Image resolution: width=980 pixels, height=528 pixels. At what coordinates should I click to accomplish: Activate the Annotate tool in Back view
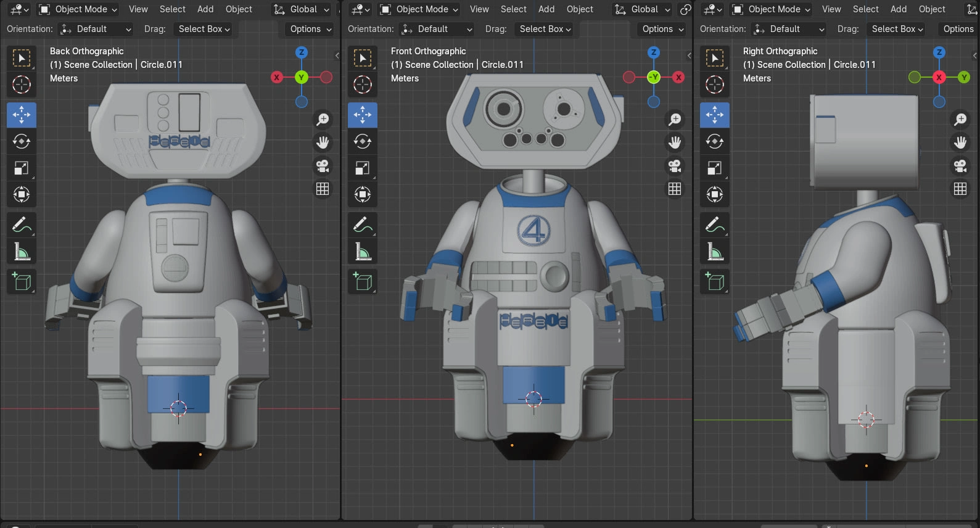click(x=22, y=225)
